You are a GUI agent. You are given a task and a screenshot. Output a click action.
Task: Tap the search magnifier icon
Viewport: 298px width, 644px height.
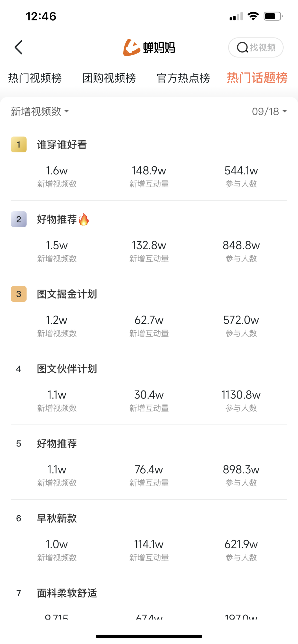click(242, 47)
